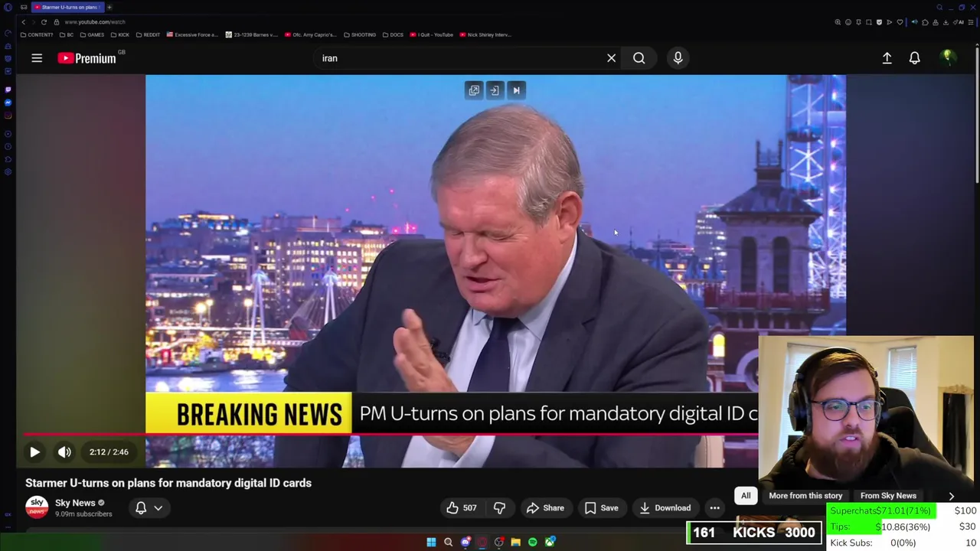Open the REDDIT bookmarks folder
980x551 pixels.
148,34
